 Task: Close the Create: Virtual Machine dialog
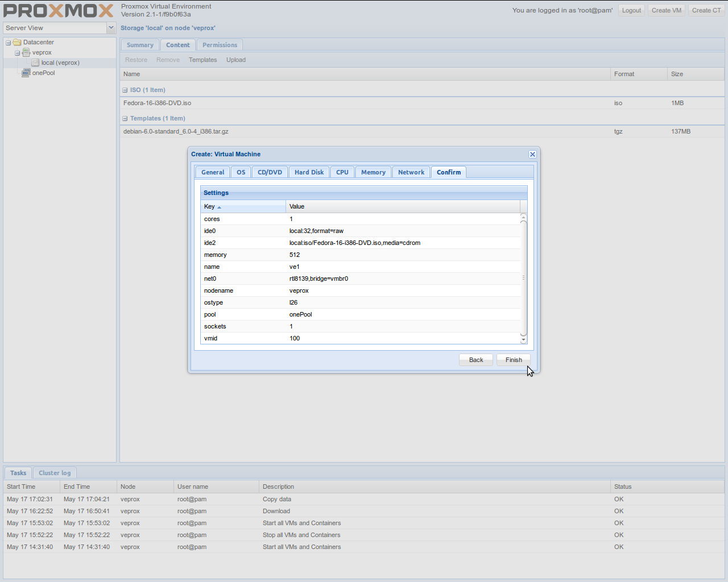(x=532, y=154)
